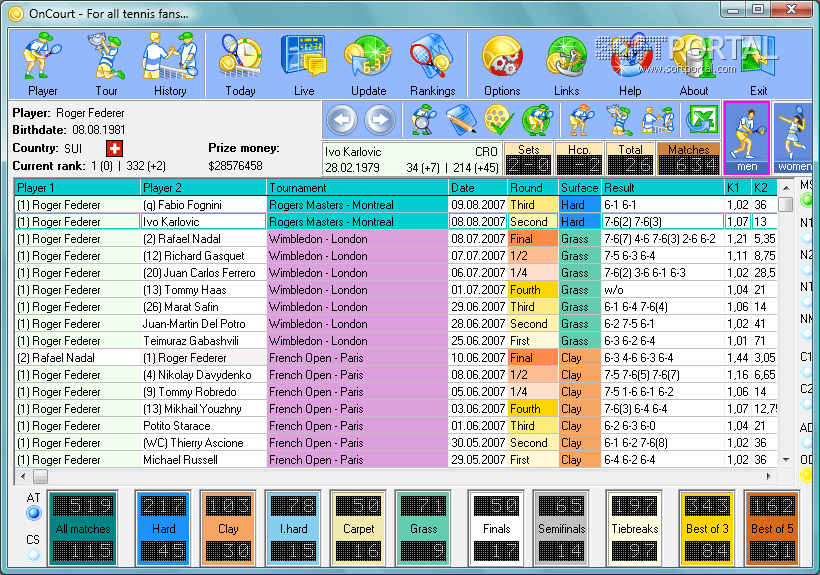
Task: Export to Excel with the green X icon
Action: pyautogui.click(x=701, y=120)
